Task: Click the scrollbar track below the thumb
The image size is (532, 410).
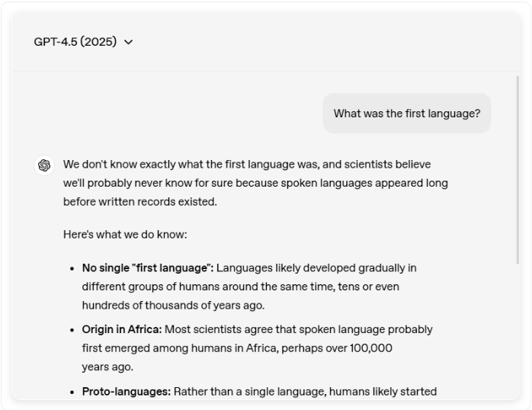Action: [518, 329]
